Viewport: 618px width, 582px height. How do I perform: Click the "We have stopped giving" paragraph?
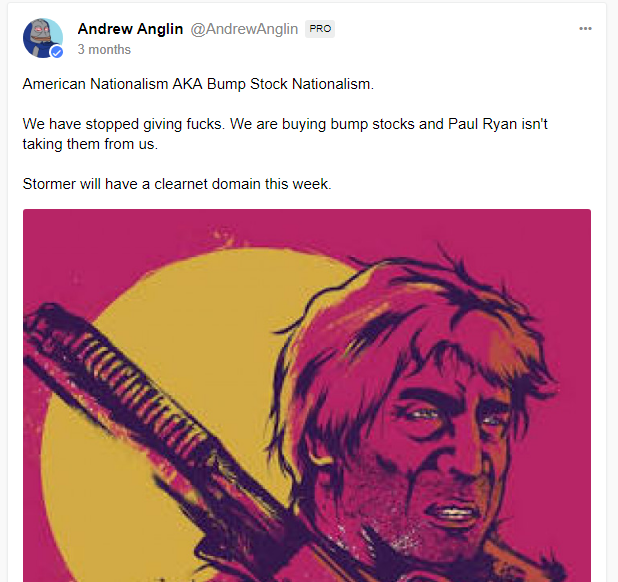coord(285,134)
